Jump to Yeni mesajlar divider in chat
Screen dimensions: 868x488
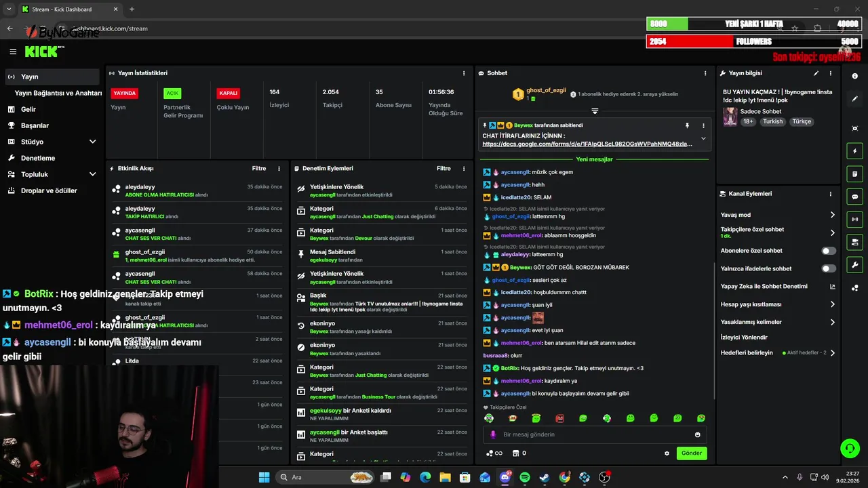pyautogui.click(x=594, y=159)
